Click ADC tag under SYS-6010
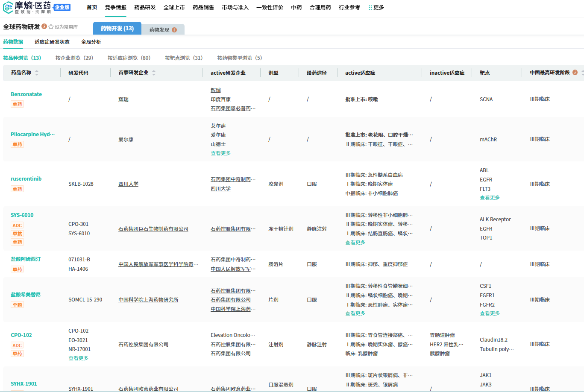Screen dimensions: 584x392 point(17,225)
